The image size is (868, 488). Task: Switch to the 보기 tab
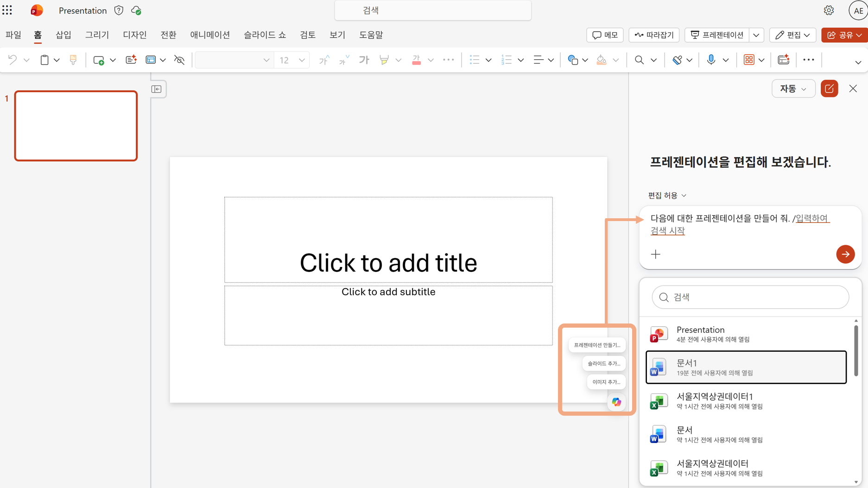[x=337, y=35]
